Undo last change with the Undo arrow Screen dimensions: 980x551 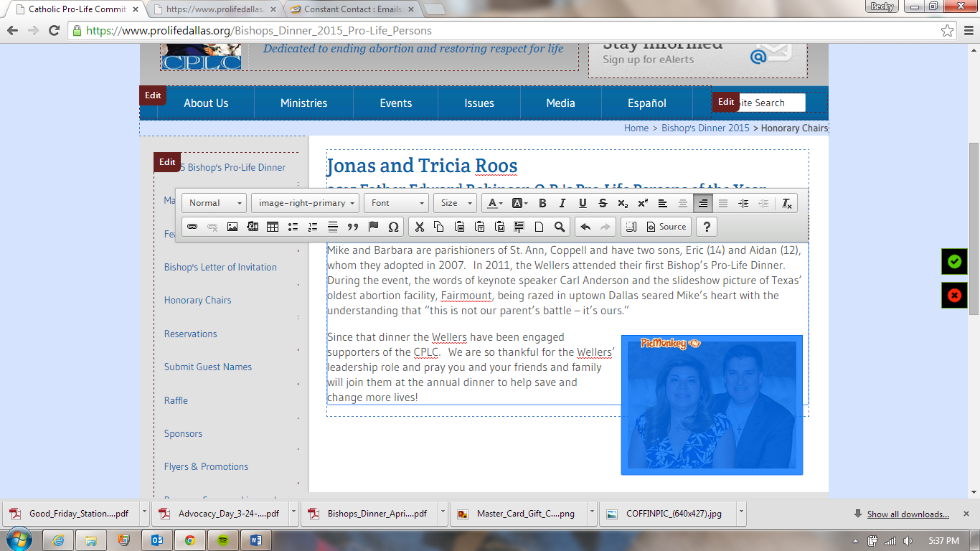[x=585, y=227]
